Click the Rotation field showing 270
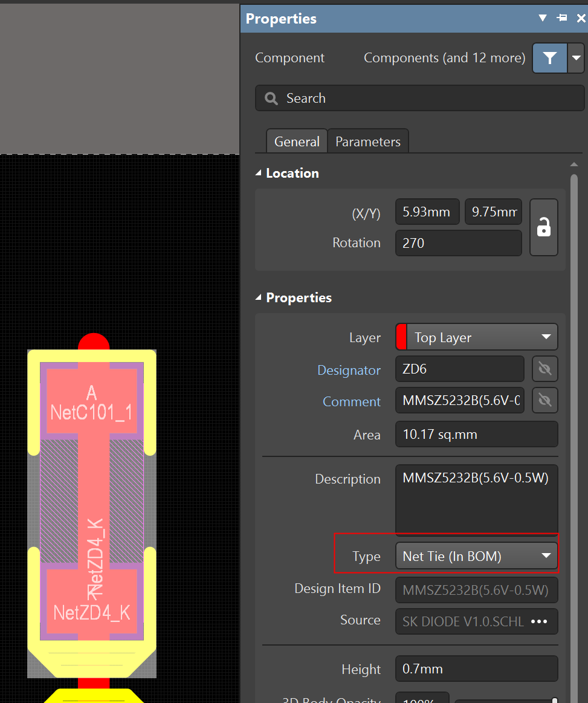This screenshot has width=588, height=703. (x=458, y=243)
